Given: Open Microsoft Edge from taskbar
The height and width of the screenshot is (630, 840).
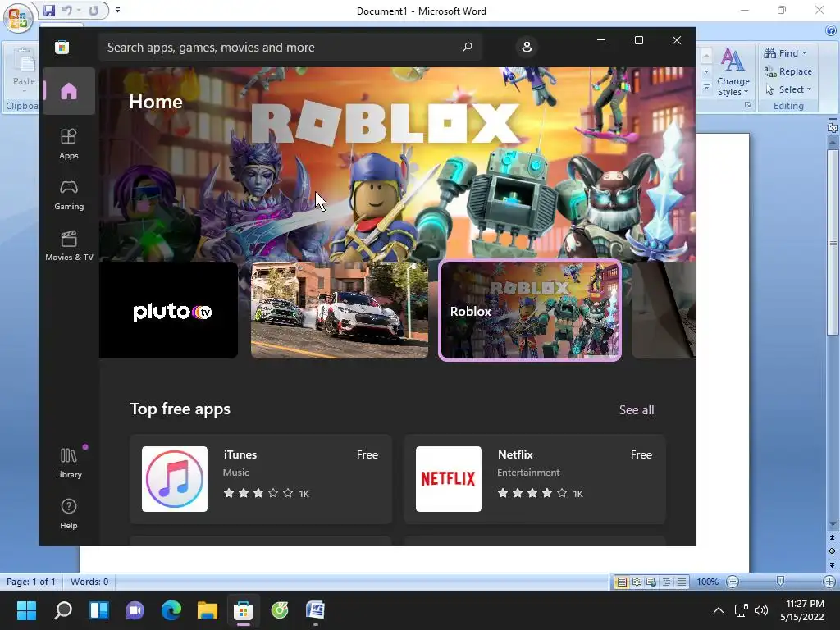Looking at the screenshot, I should (171, 610).
